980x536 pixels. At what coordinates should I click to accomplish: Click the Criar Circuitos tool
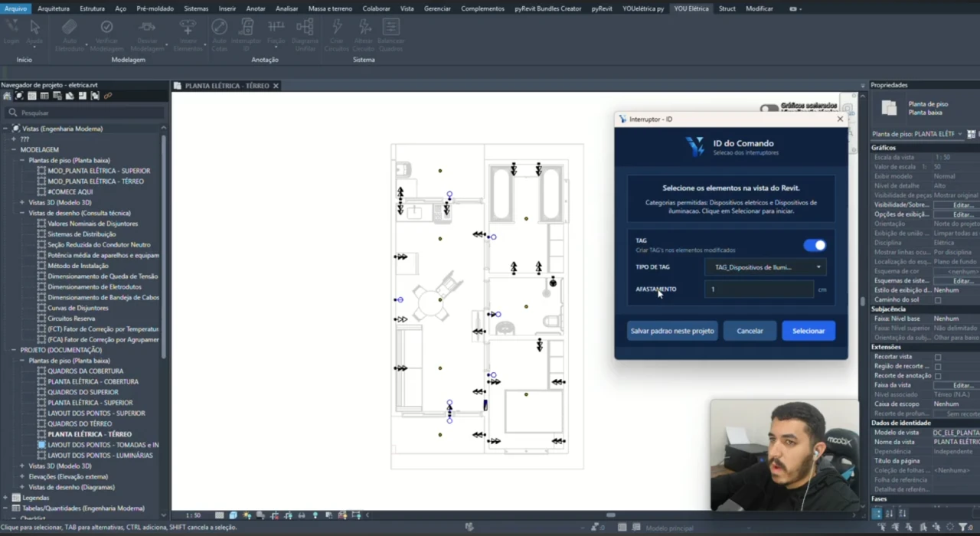pos(337,34)
